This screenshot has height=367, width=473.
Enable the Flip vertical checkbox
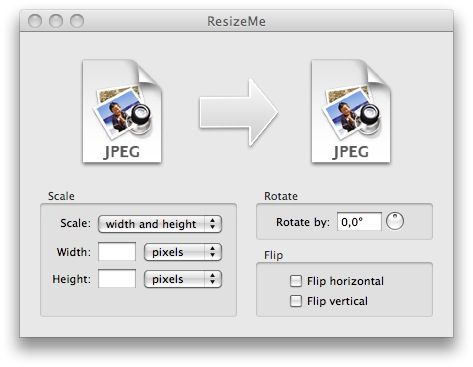(x=296, y=301)
